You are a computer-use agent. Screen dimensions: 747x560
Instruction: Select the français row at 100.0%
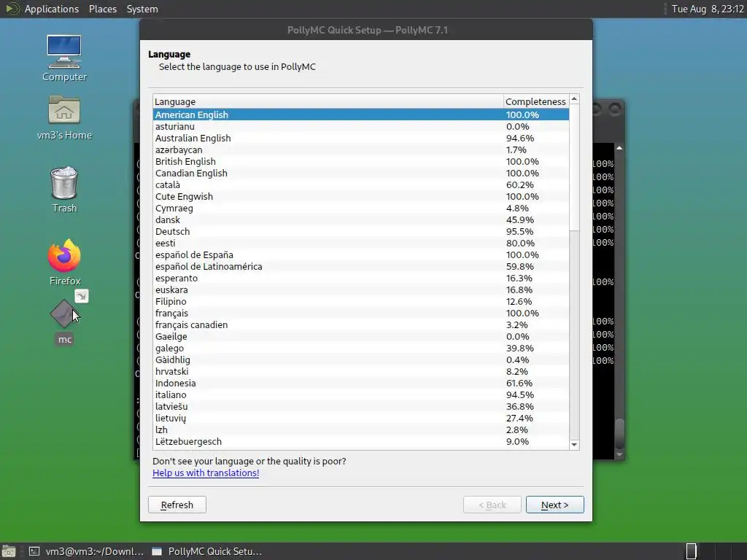coord(361,313)
